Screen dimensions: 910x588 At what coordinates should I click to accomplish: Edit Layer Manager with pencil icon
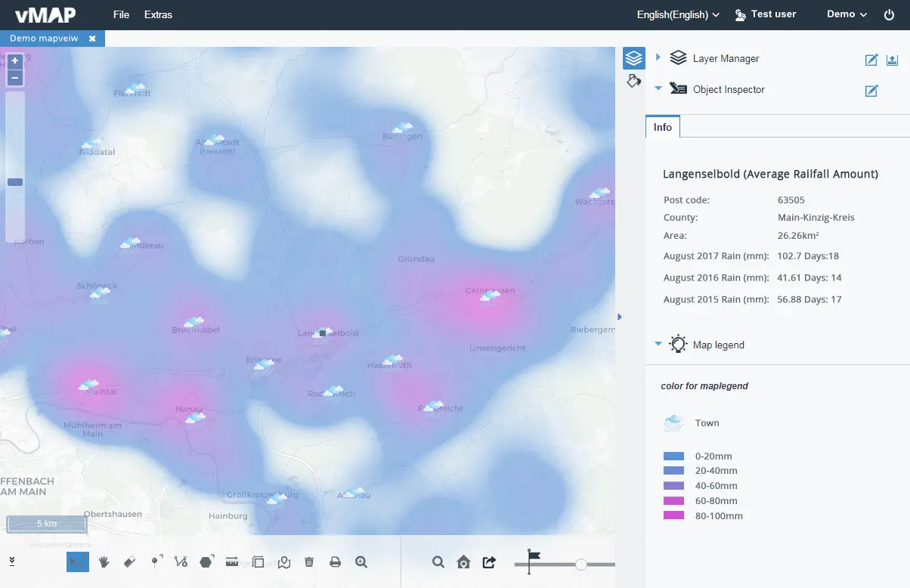coord(871,60)
